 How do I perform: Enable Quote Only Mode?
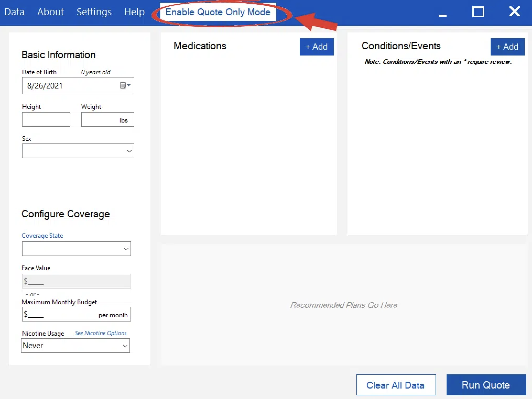[218, 12]
